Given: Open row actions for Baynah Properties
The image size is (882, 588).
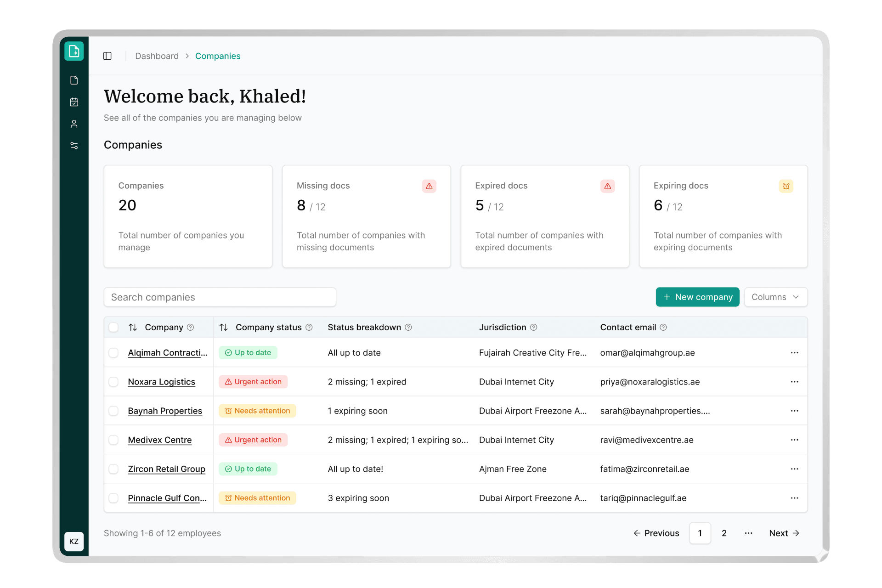Looking at the screenshot, I should tap(794, 411).
